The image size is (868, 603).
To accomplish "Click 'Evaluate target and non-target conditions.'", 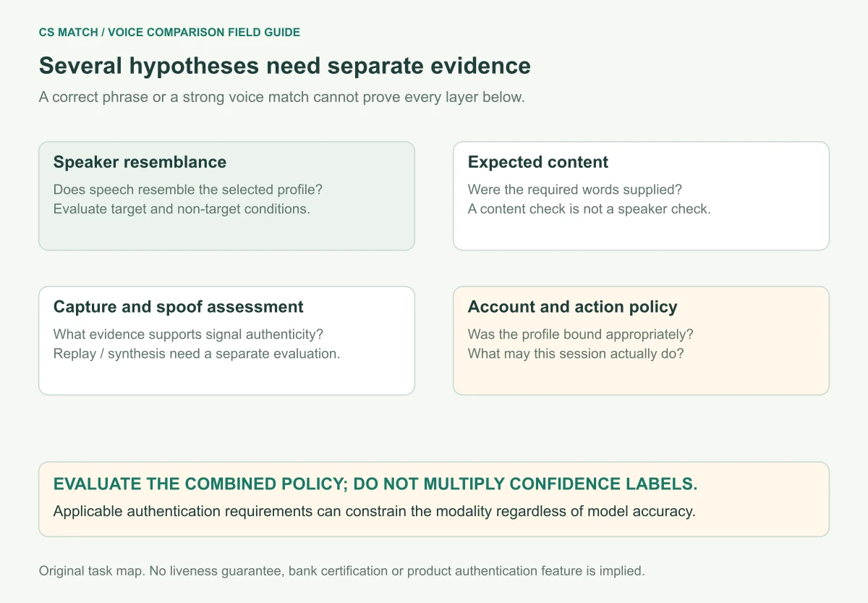I will point(182,209).
